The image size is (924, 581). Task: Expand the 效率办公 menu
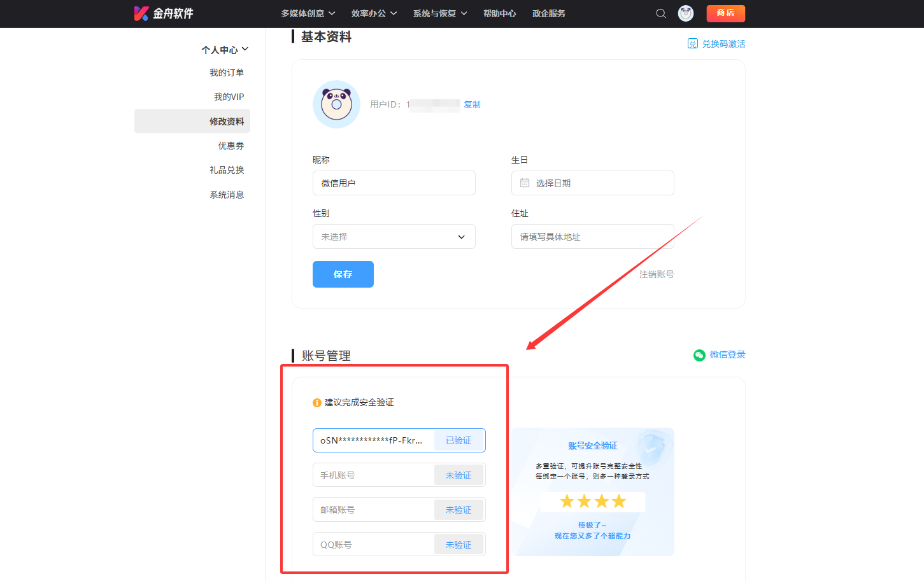[374, 13]
